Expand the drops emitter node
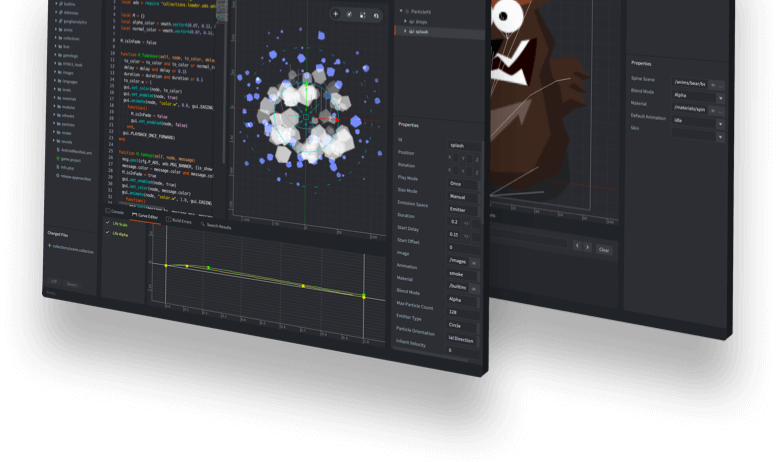The height and width of the screenshot is (462, 779). coord(405,21)
